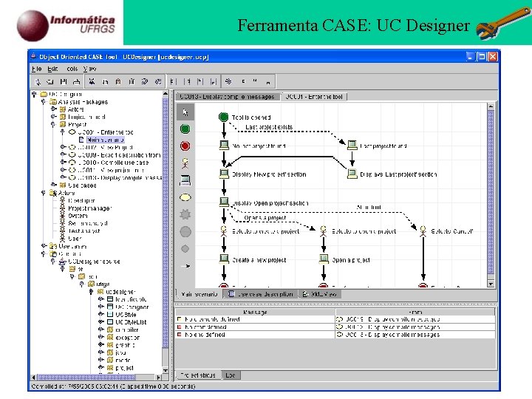Select the Project status tab
The image size is (532, 399).
[198, 375]
